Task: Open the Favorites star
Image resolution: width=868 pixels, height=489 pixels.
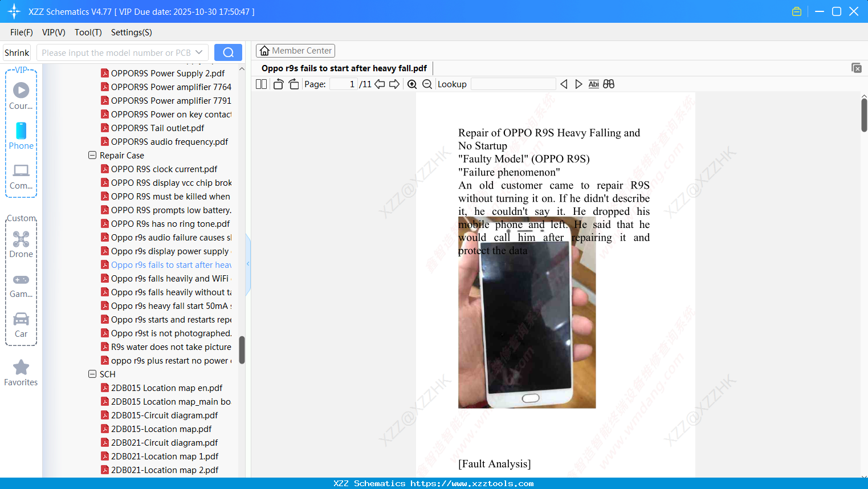Action: click(x=21, y=373)
